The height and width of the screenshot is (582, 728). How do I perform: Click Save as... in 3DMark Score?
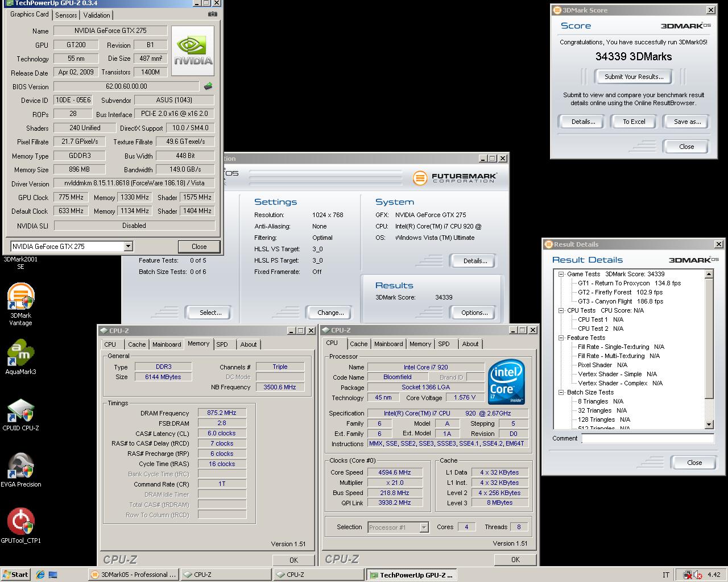[687, 122]
